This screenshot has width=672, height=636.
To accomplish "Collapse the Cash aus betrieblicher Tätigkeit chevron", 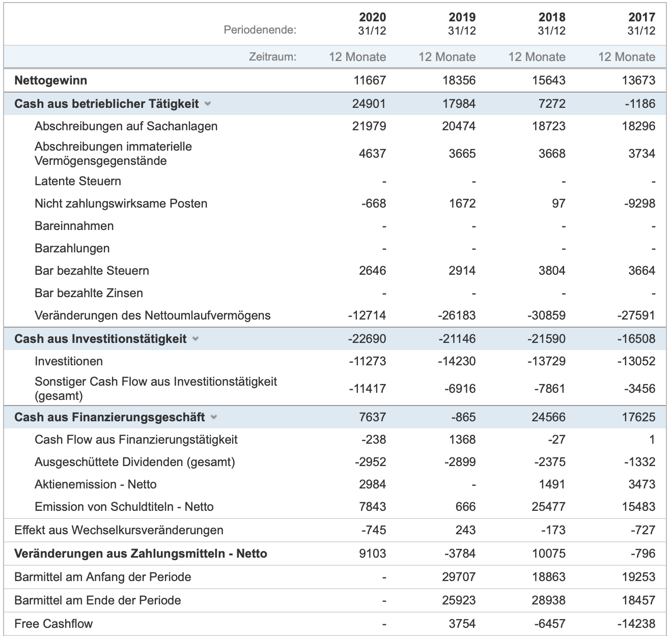I will tap(207, 104).
